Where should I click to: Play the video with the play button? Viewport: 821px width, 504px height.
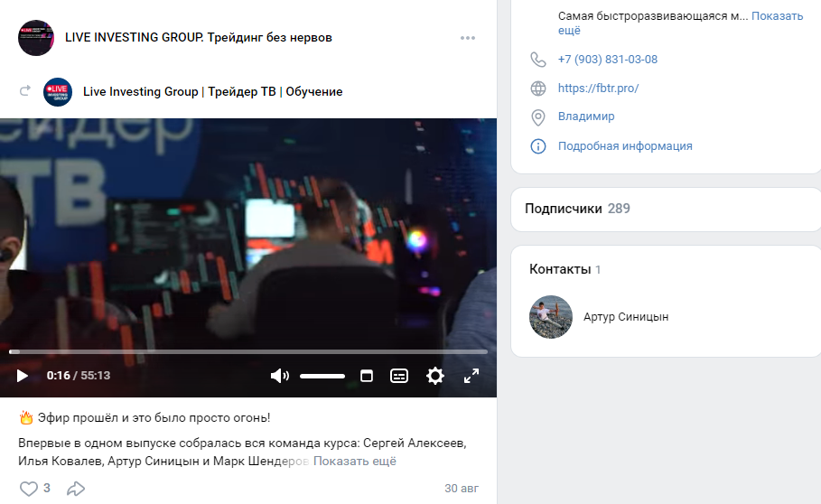[22, 376]
